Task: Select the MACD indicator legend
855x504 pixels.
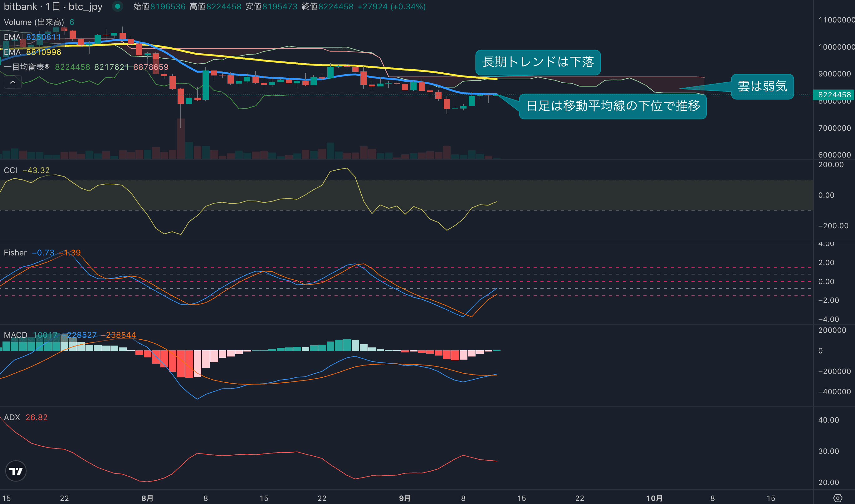Action: coord(15,335)
